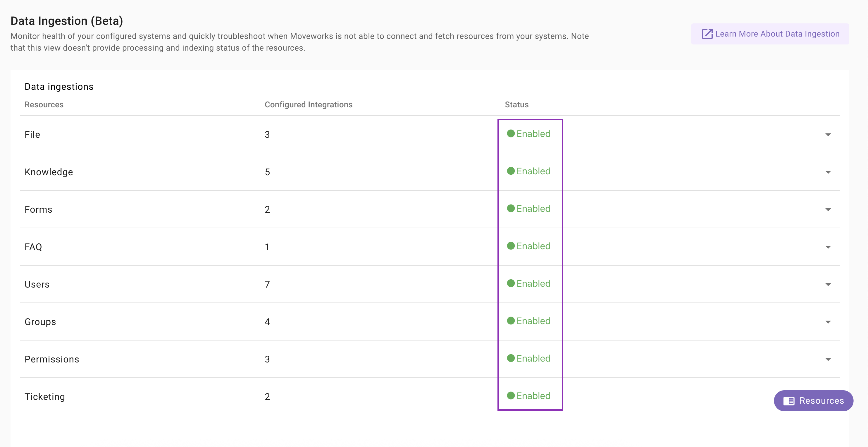Expand the Permissions row arrow
868x447 pixels.
pyautogui.click(x=828, y=359)
